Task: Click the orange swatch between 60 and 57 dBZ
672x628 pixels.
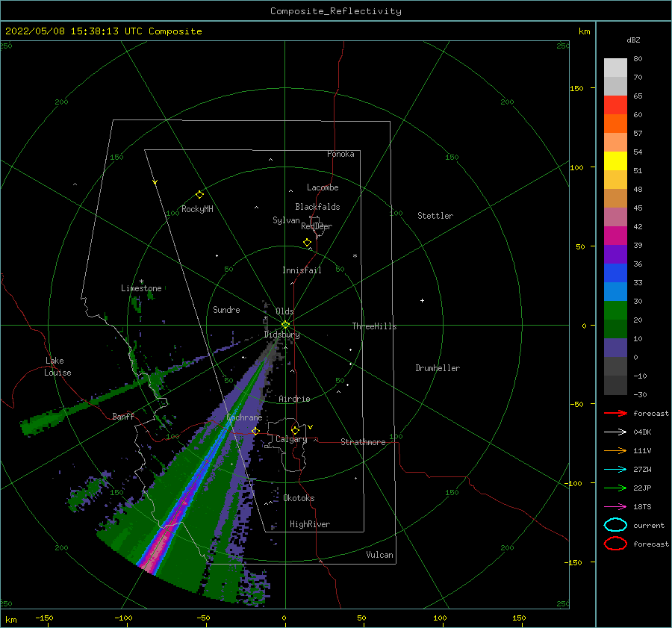Action: point(615,123)
